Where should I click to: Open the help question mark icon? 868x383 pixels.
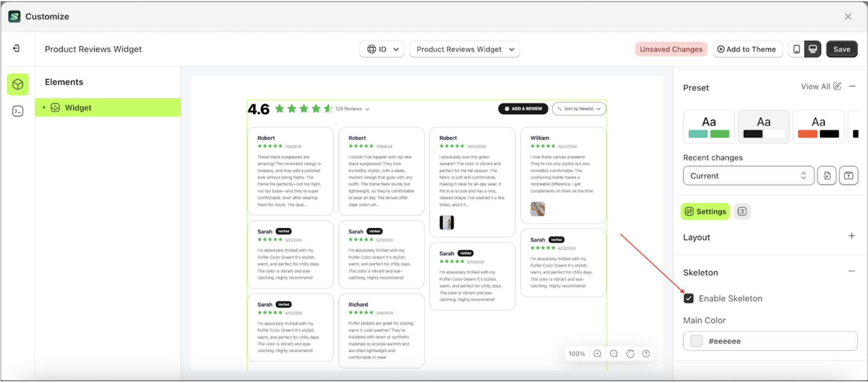pos(646,353)
